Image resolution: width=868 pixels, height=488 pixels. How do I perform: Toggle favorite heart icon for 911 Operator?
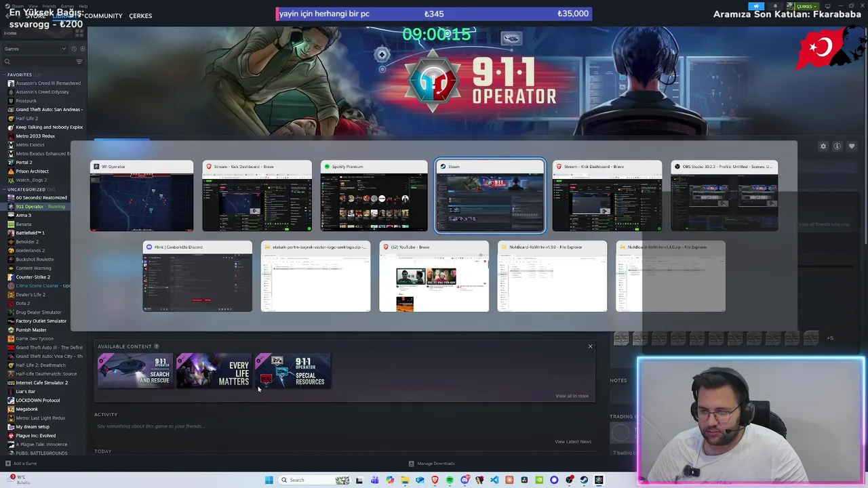pyautogui.click(x=852, y=146)
